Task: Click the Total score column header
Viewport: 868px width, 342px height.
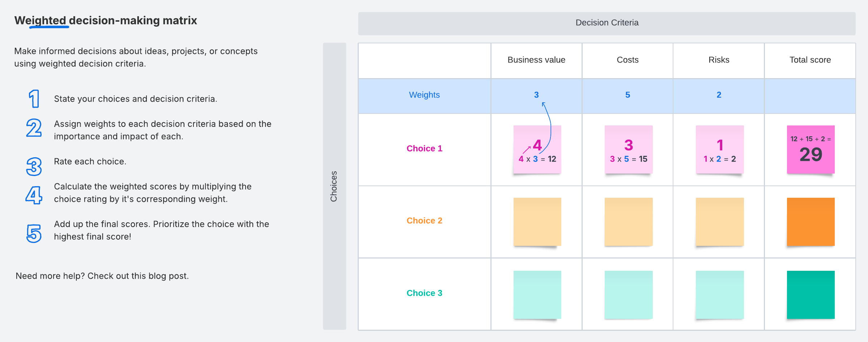Action: 810,60
